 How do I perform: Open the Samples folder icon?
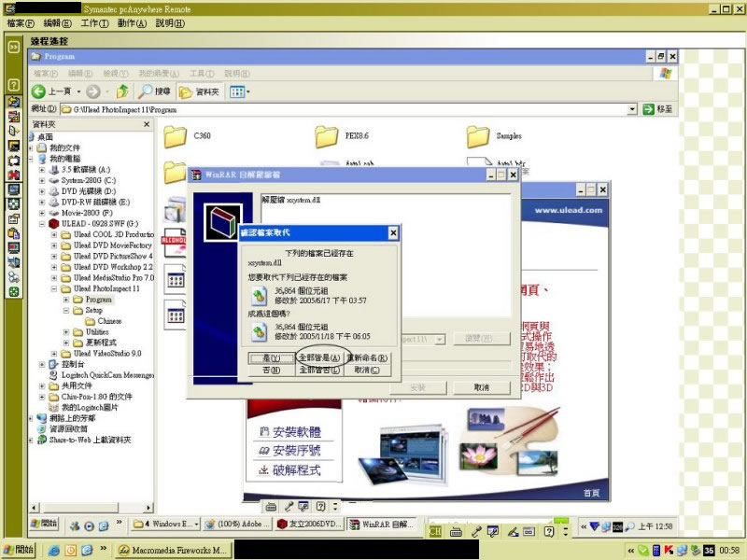coord(478,137)
